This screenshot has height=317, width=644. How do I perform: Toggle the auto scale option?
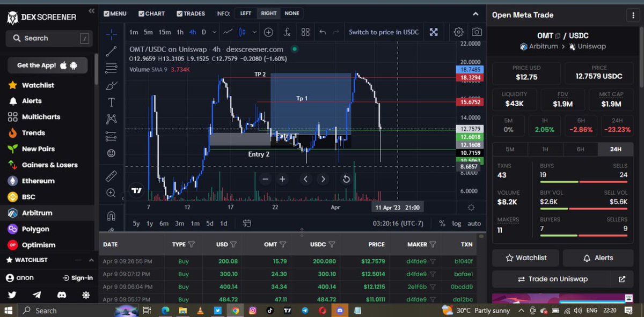[x=474, y=223]
